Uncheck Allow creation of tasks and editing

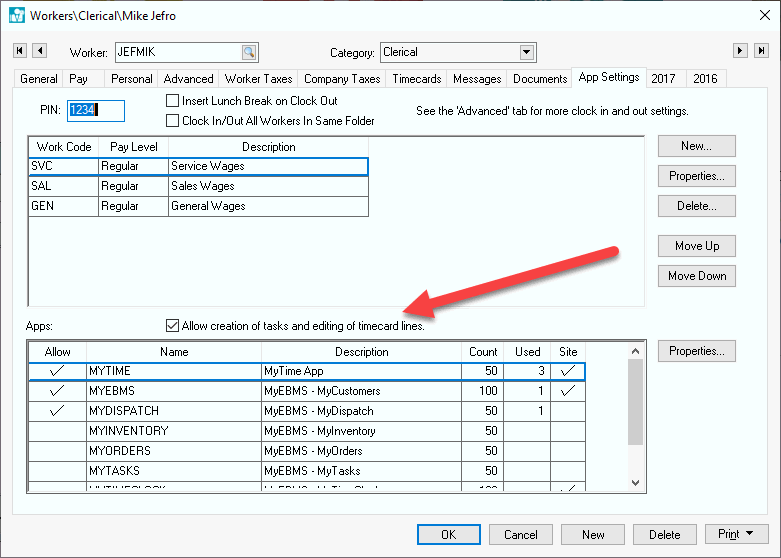[173, 326]
